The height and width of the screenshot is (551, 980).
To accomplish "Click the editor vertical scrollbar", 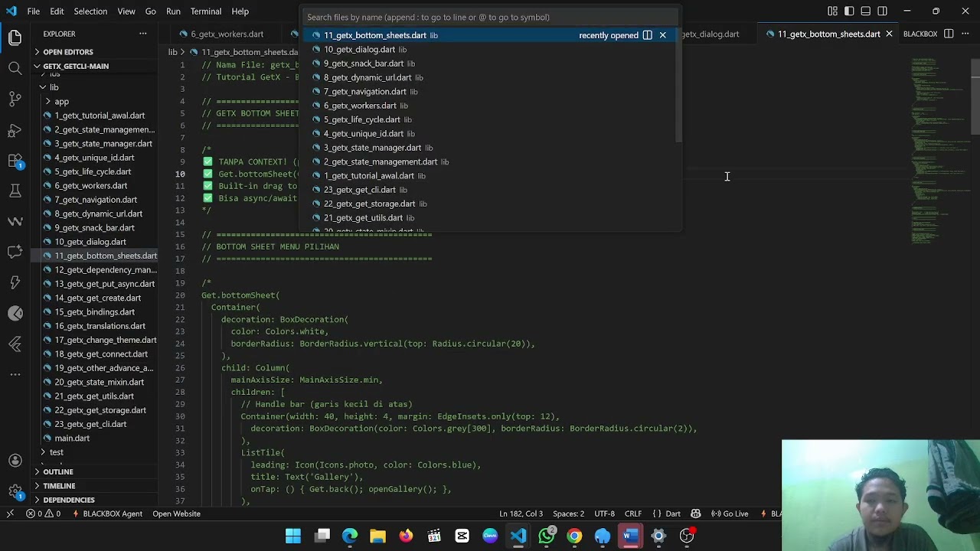I will point(975,96).
